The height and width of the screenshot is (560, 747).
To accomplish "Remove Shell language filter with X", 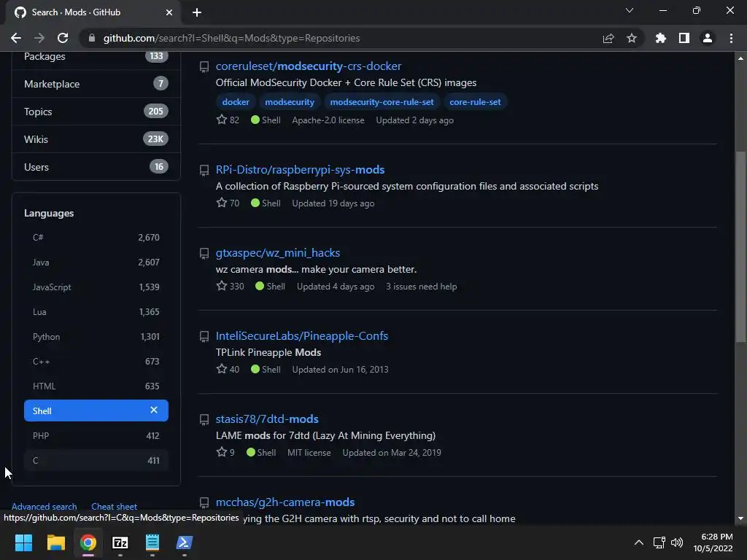I will 154,410.
